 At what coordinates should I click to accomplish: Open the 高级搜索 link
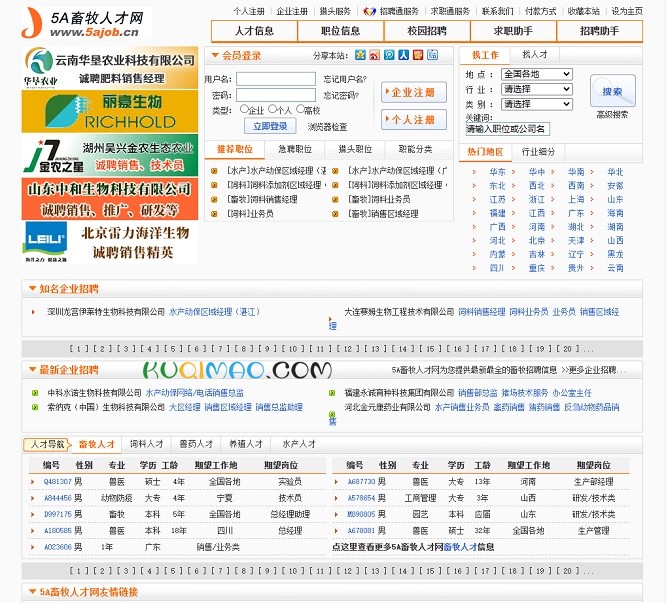[x=612, y=115]
